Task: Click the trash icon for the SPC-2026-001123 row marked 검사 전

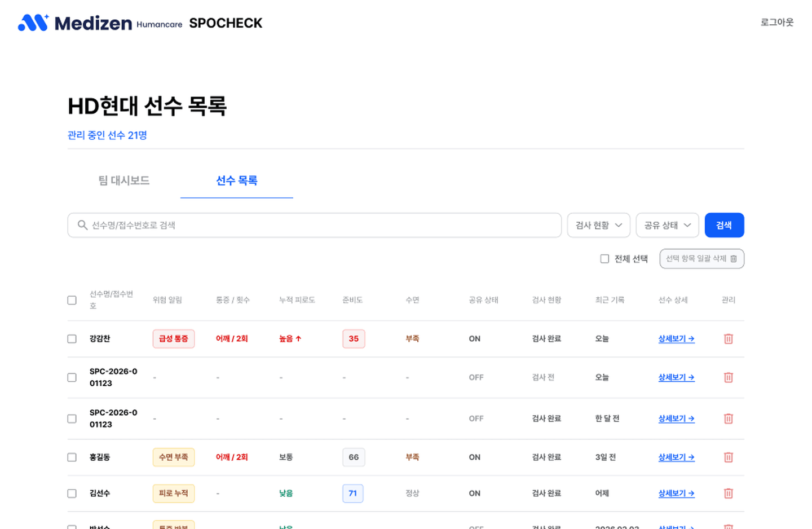Action: click(x=728, y=377)
